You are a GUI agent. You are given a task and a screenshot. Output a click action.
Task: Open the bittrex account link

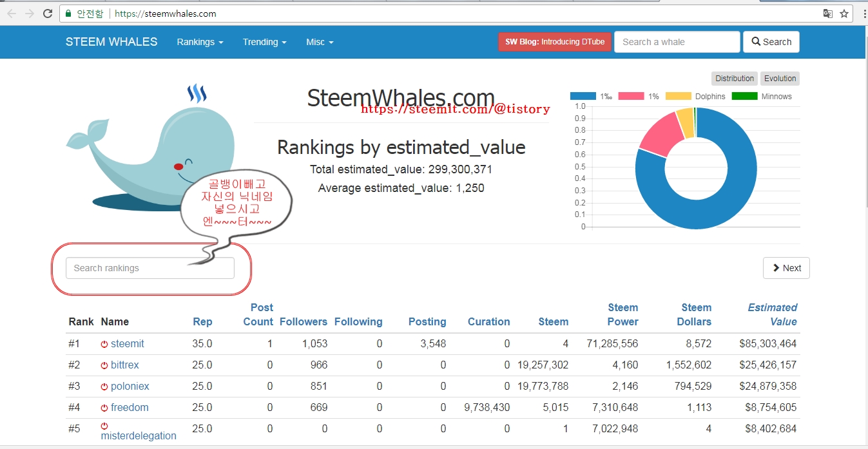pos(125,365)
